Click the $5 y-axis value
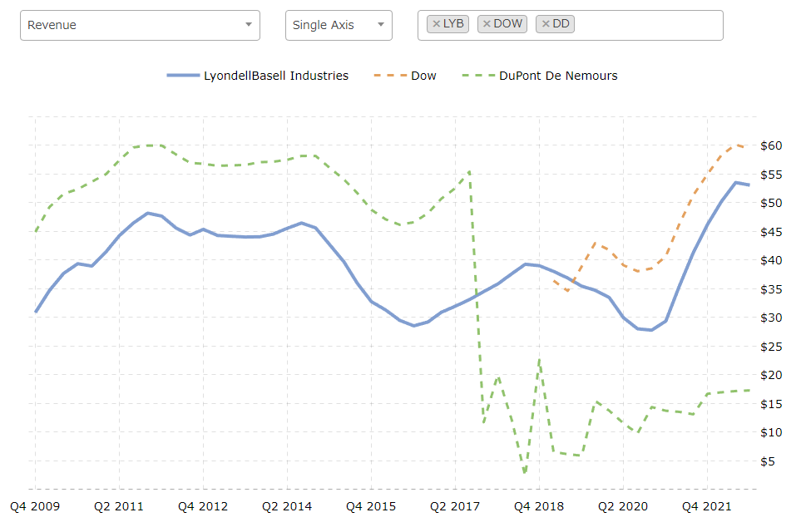796x532 pixels. [768, 461]
